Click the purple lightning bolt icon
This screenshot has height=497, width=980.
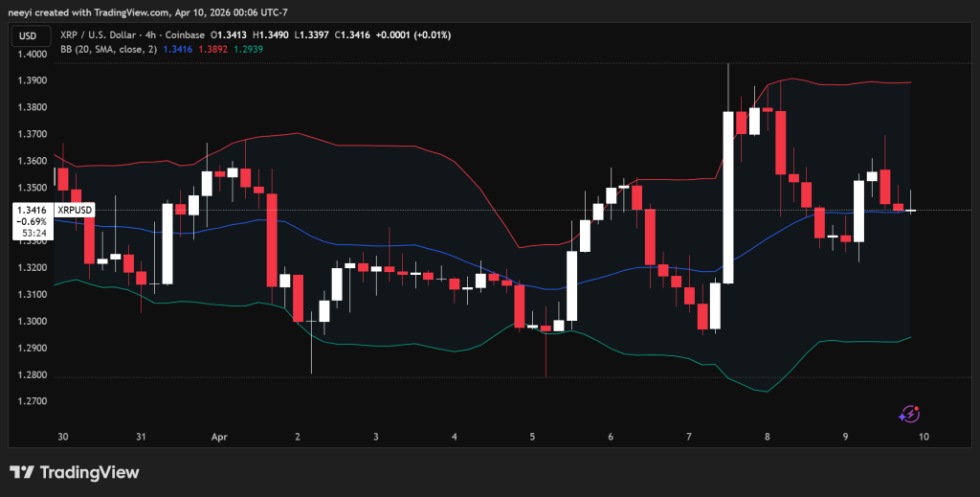click(x=909, y=414)
